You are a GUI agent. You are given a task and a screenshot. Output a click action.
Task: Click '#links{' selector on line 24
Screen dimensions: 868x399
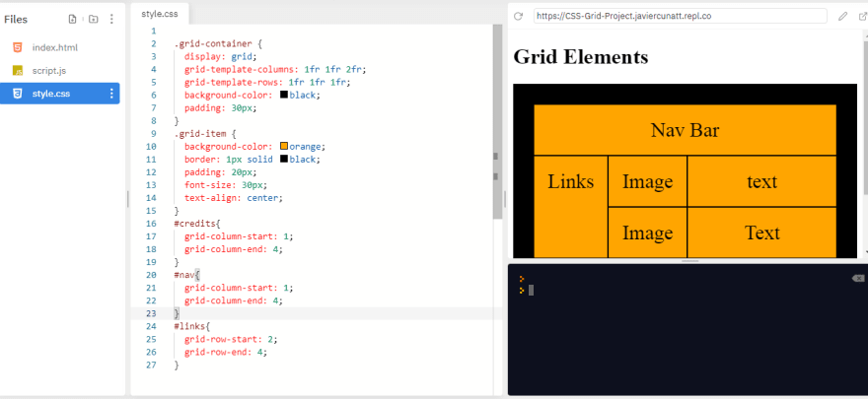[191, 326]
